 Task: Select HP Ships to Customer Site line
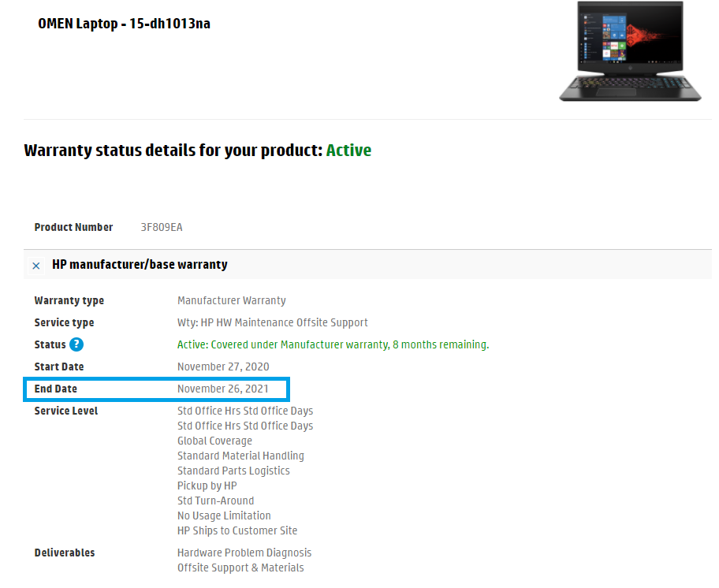(237, 530)
